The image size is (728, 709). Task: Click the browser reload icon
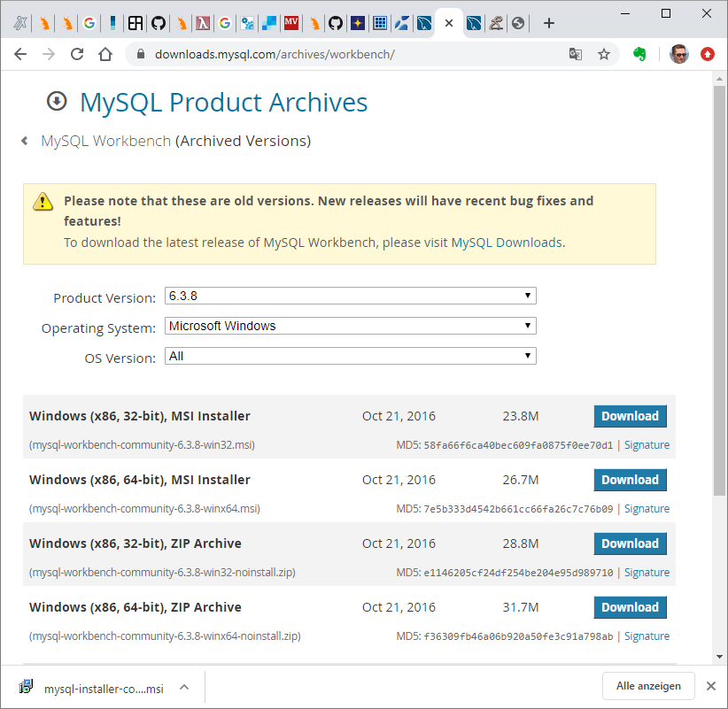pos(77,54)
